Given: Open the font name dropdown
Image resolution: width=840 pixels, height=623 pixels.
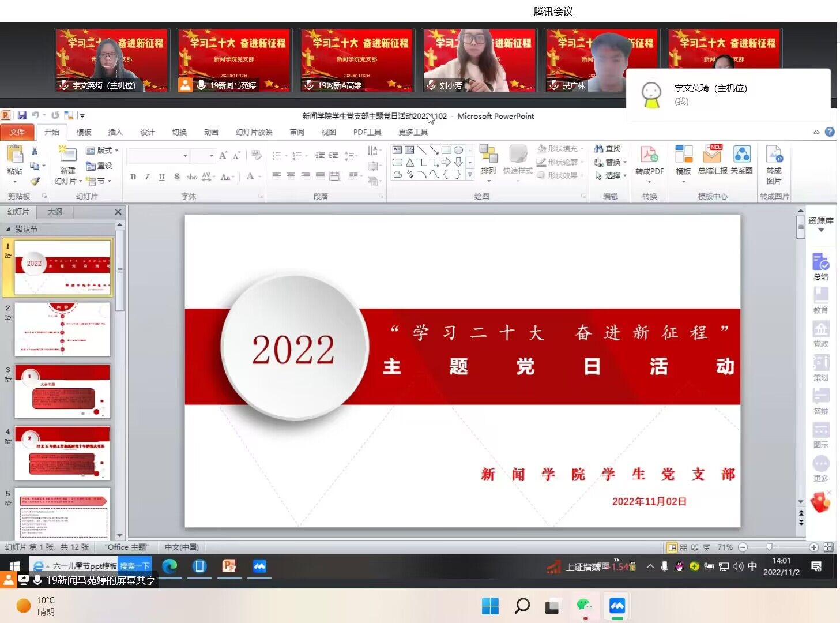Looking at the screenshot, I should (185, 156).
